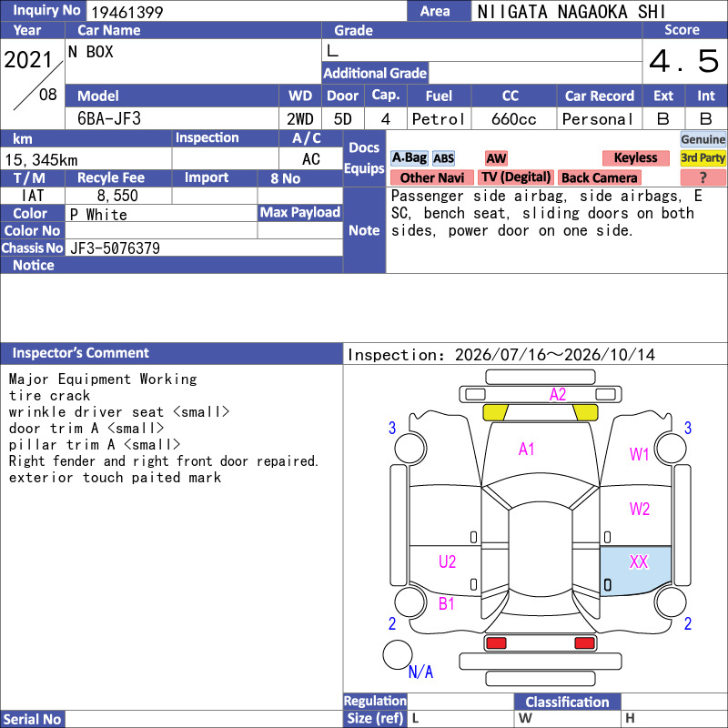
Task: Click the Chassis No JF3-5076379 field
Action: 204,248
